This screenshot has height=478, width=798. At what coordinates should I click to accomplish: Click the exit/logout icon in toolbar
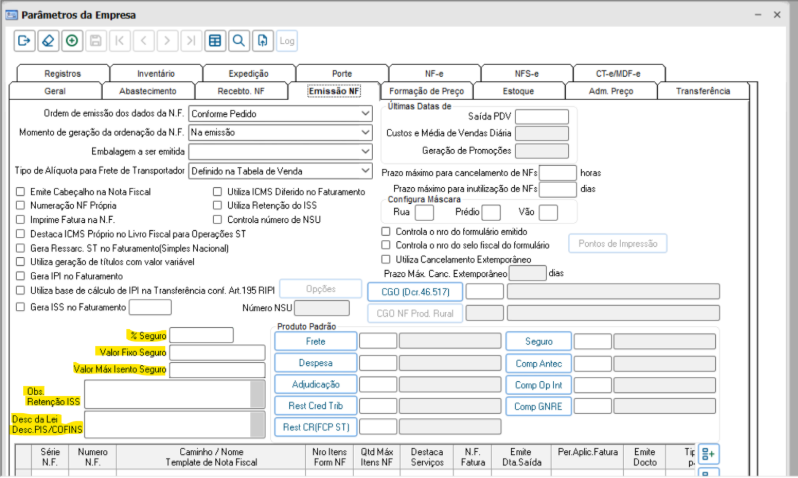(24, 41)
